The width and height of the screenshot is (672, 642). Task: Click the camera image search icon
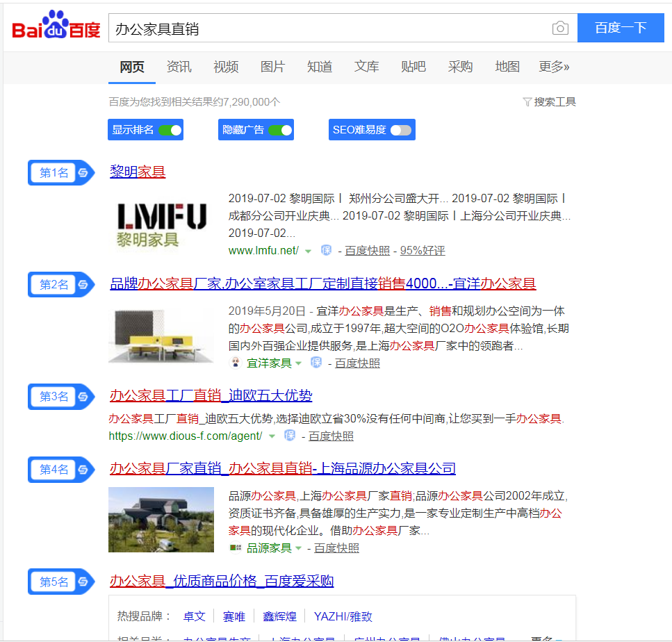560,28
